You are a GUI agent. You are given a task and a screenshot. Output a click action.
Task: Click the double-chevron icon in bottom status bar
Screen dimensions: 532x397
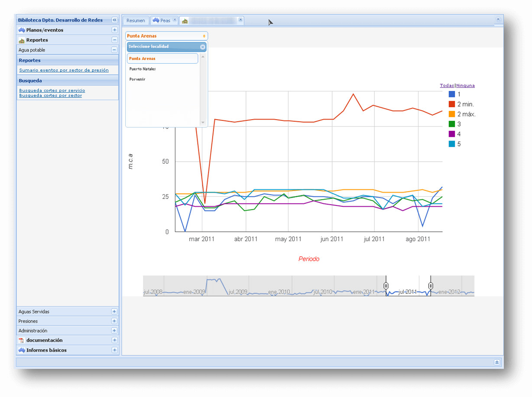497,362
